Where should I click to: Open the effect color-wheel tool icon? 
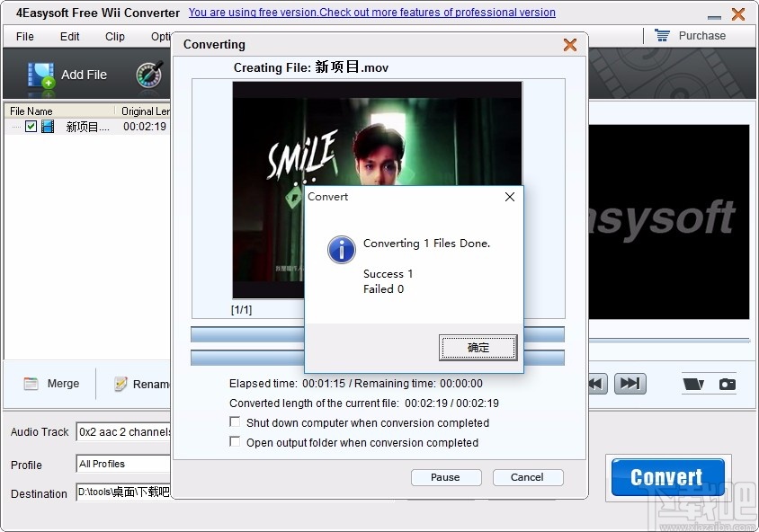149,75
